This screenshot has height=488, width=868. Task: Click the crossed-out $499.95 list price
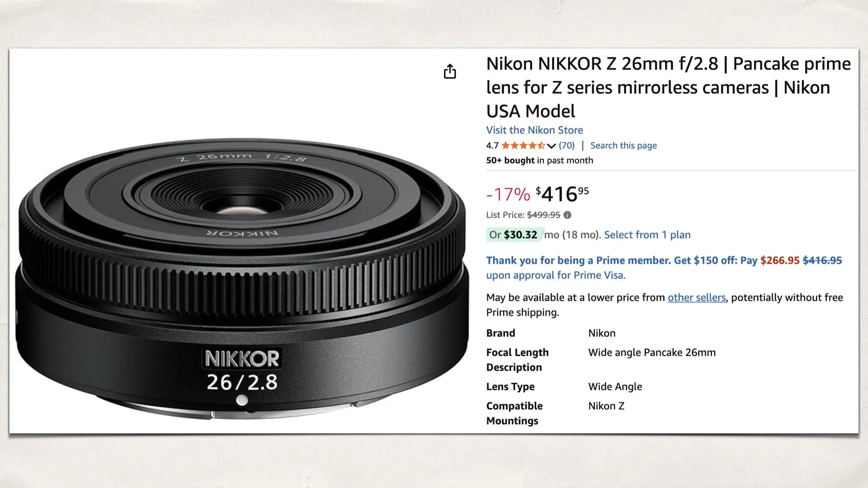[x=544, y=215]
